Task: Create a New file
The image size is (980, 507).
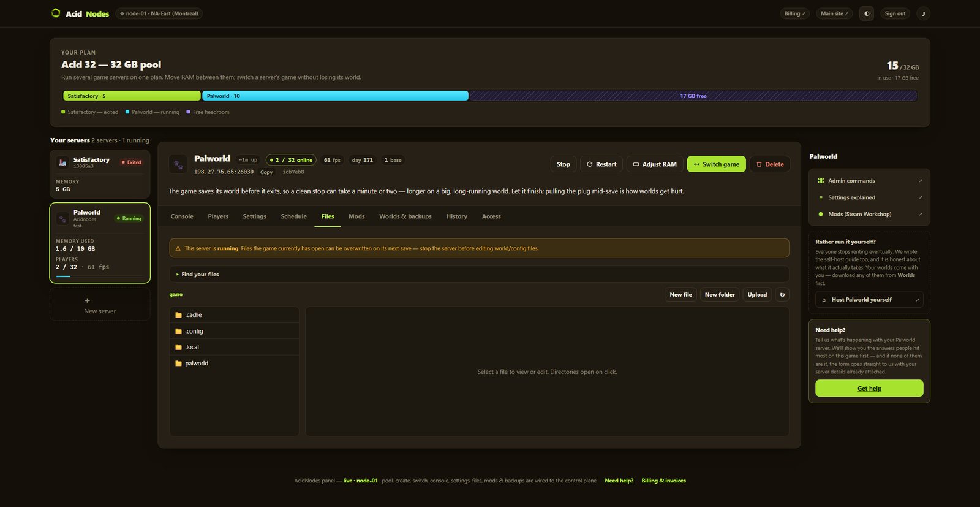Action: 680,295
